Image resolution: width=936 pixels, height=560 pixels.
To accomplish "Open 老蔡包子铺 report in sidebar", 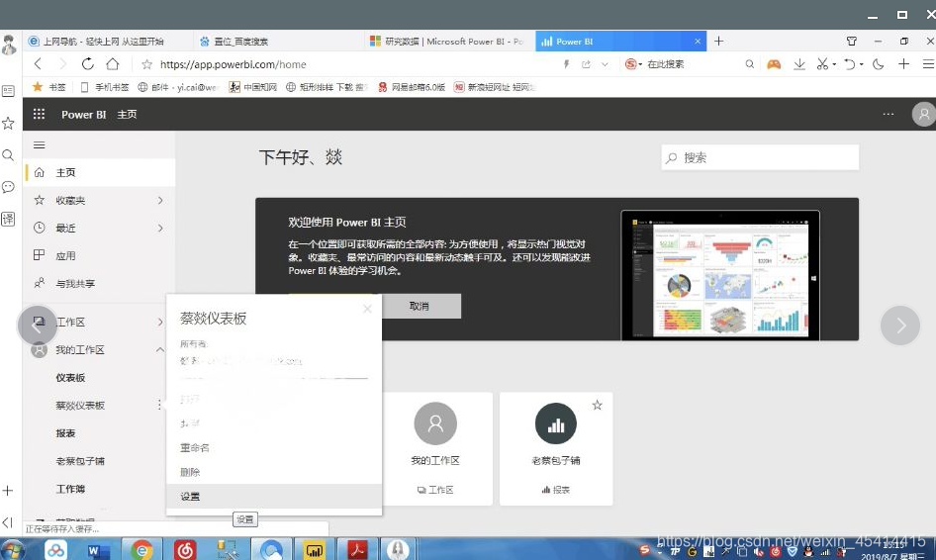I will tap(80, 461).
